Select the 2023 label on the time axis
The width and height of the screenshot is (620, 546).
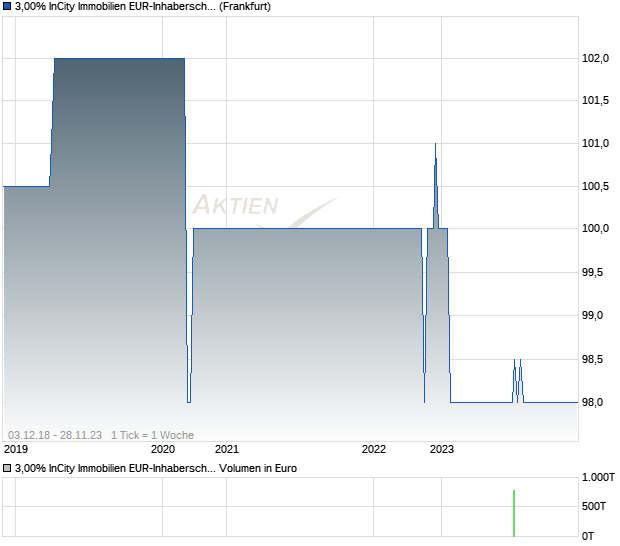(441, 449)
